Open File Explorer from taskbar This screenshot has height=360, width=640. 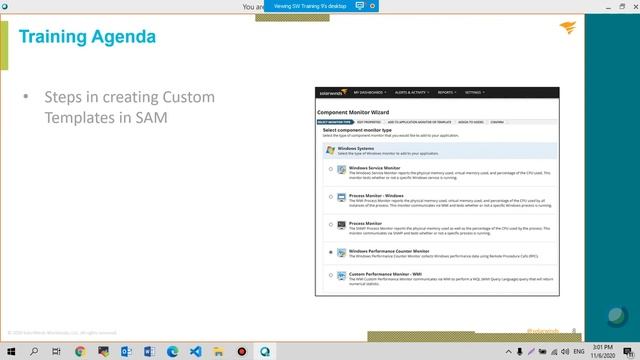[218, 351]
